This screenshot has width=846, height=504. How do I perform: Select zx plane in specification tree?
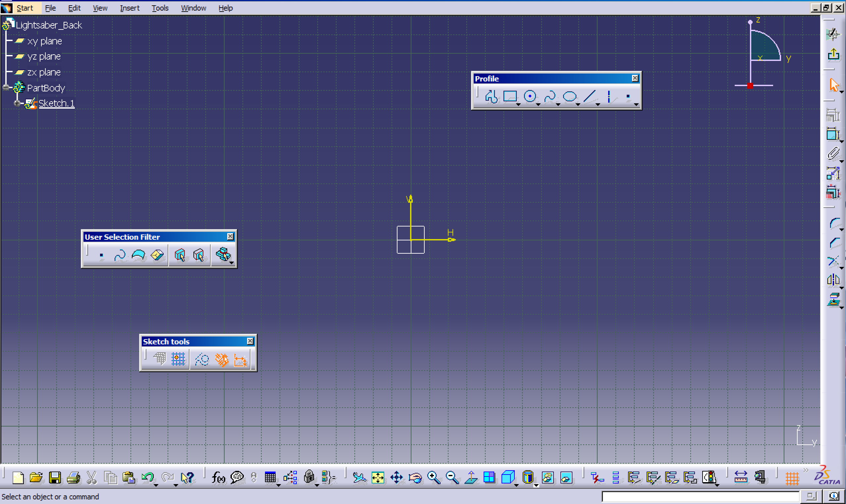pos(44,72)
